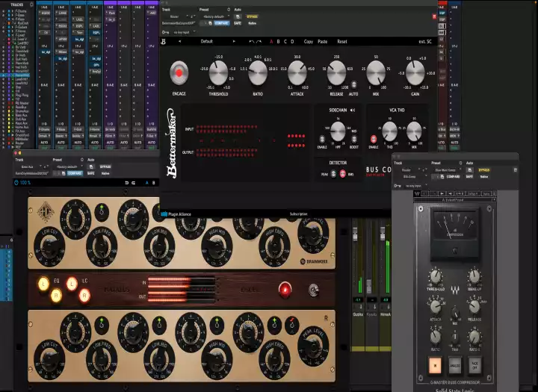Click Reset in the Bettermaker toolbar
The image size is (538, 392).
[x=342, y=42]
